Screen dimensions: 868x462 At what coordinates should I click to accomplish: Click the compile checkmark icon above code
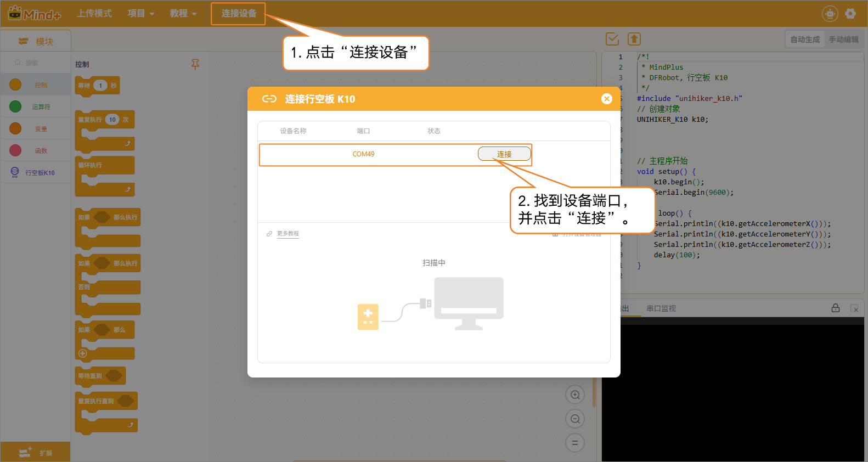(x=612, y=39)
